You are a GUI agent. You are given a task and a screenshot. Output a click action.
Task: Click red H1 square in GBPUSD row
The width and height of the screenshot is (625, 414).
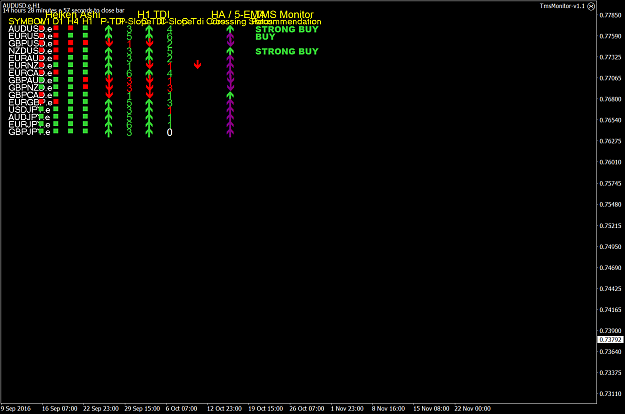[85, 43]
